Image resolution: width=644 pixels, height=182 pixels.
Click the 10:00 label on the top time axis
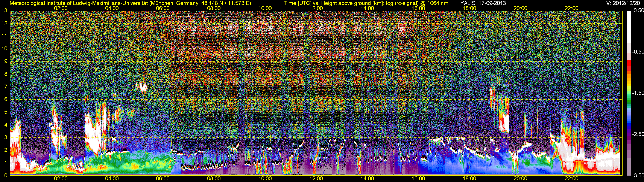(265, 8)
